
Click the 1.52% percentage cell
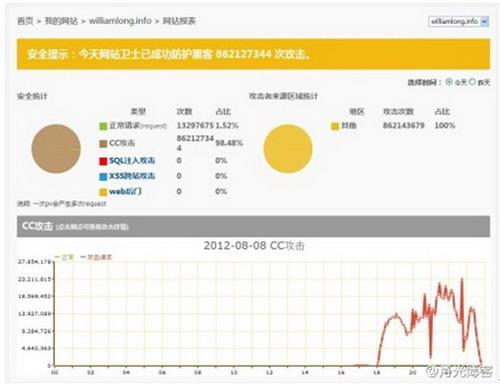click(227, 126)
